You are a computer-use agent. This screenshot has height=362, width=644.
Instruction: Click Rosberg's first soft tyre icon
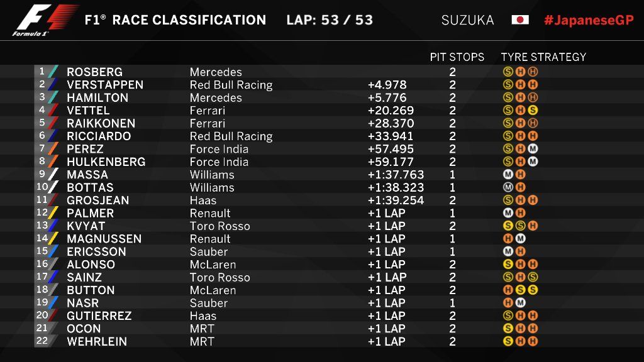508,72
